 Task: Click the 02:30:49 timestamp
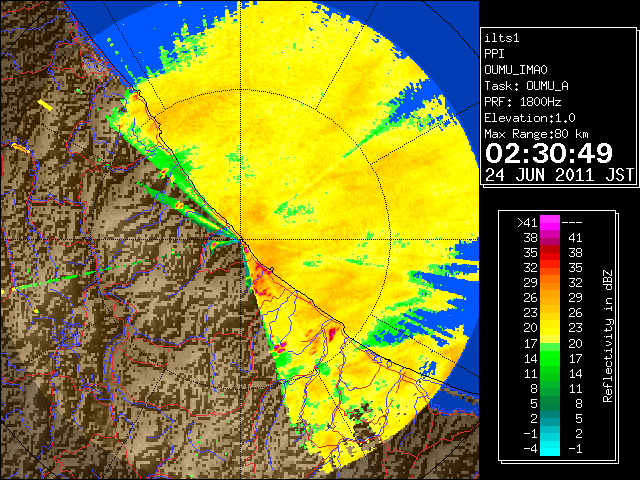click(x=549, y=153)
